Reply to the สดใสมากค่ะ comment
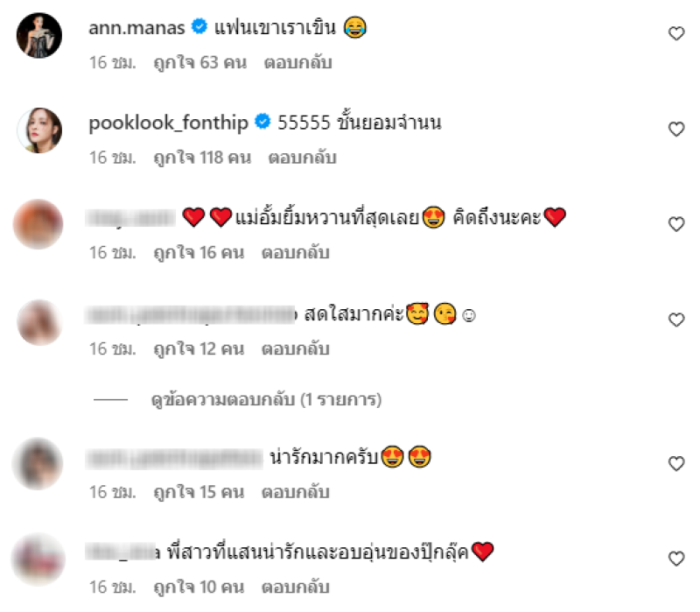 click(x=296, y=348)
